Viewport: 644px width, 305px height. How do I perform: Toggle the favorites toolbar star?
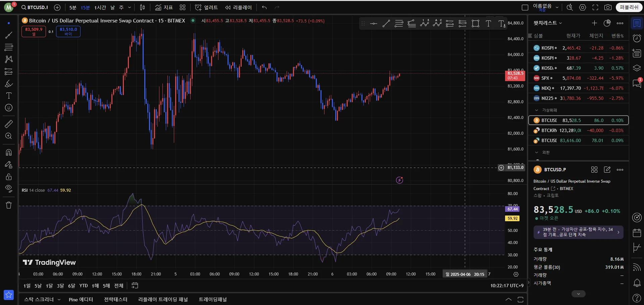(9, 295)
